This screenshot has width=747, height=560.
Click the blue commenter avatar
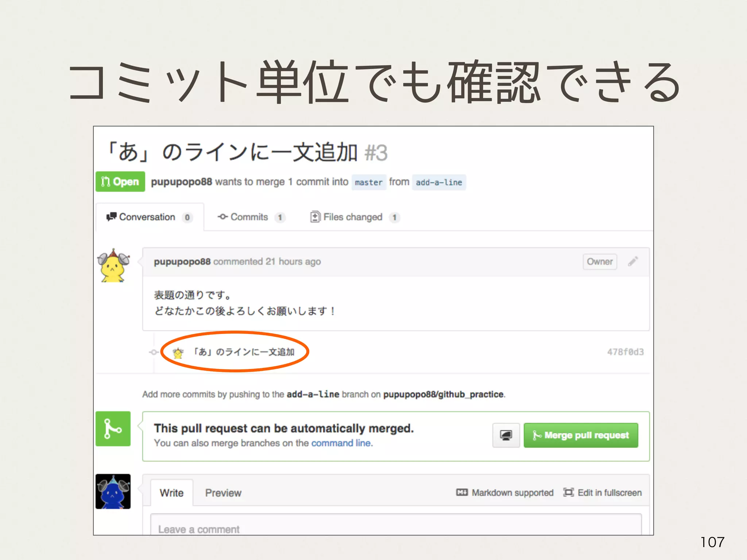point(113,491)
